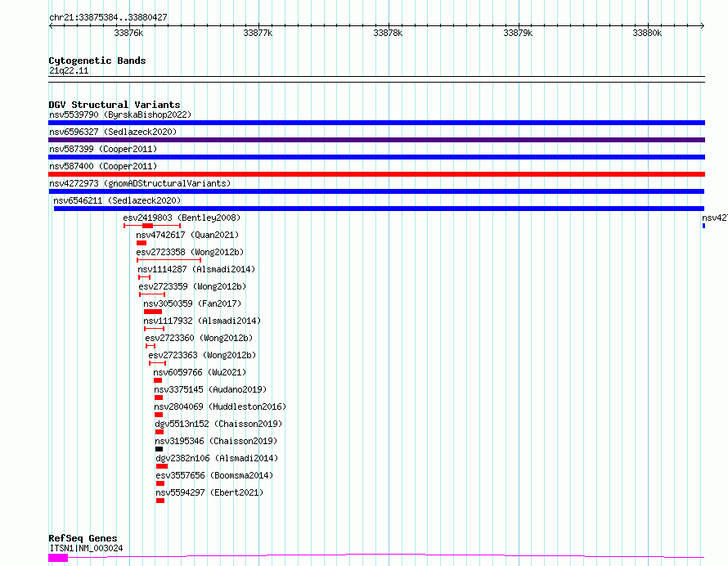Select nsv2804069 (Huddleston2016) label
The height and width of the screenshot is (566, 728).
pyautogui.click(x=220, y=407)
